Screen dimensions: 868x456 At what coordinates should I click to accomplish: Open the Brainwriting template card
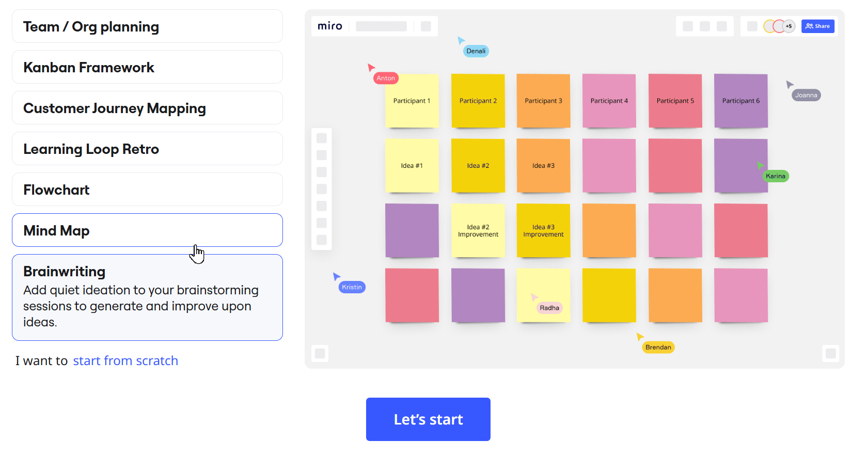(x=147, y=297)
